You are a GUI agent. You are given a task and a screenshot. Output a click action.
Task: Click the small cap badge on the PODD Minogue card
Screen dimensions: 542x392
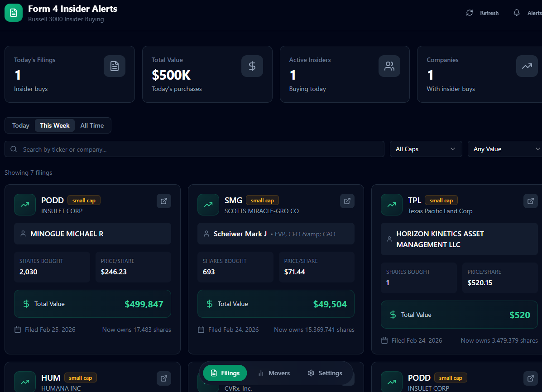tap(84, 201)
